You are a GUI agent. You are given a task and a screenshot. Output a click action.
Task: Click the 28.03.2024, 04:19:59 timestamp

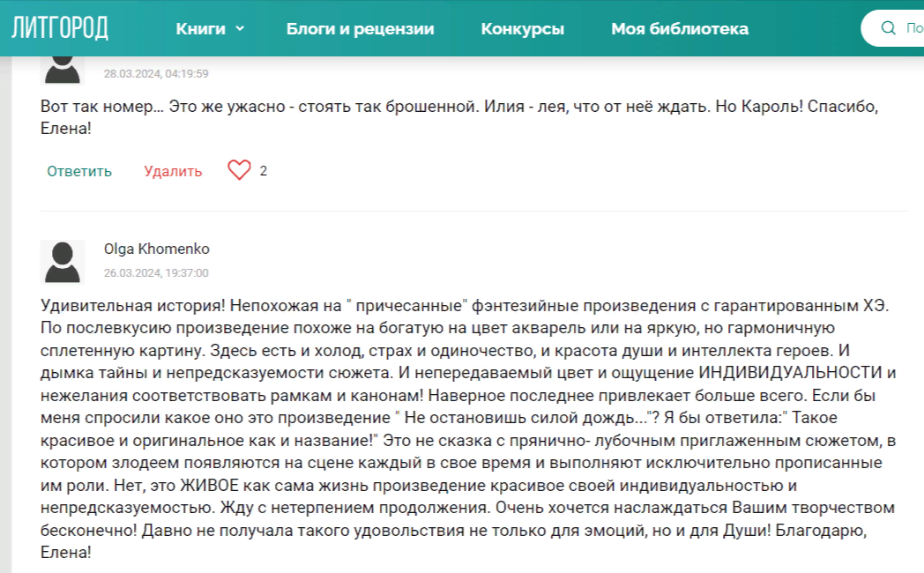click(156, 74)
